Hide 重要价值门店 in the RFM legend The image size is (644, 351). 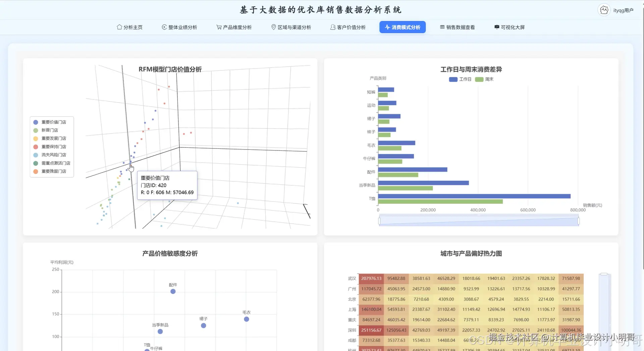point(54,122)
